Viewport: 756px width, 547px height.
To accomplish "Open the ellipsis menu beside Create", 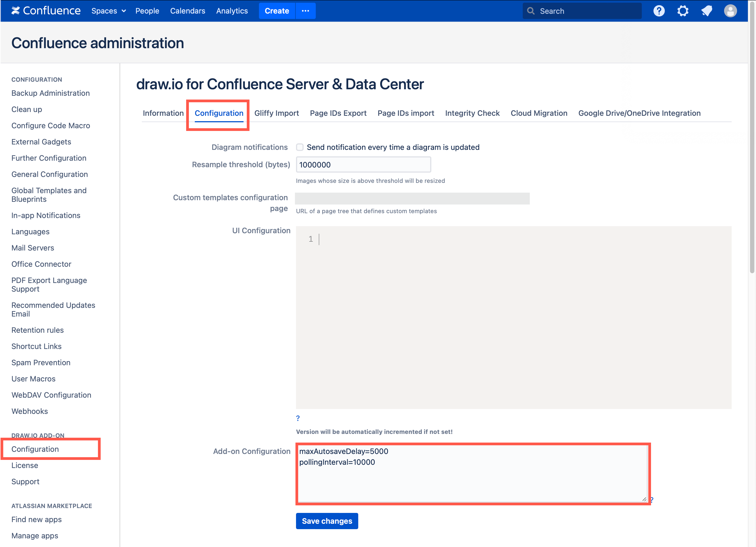I will click(x=305, y=11).
